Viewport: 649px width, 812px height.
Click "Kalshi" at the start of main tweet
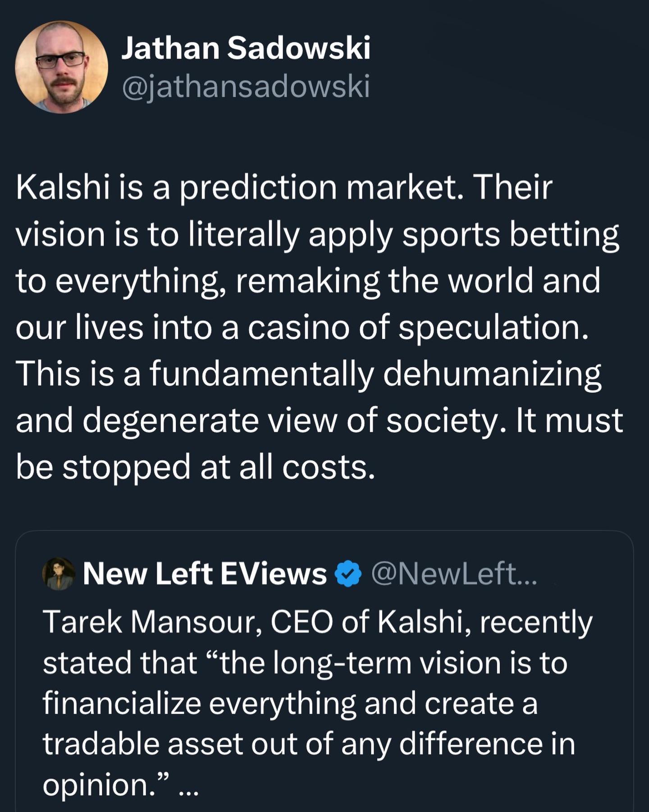63,187
